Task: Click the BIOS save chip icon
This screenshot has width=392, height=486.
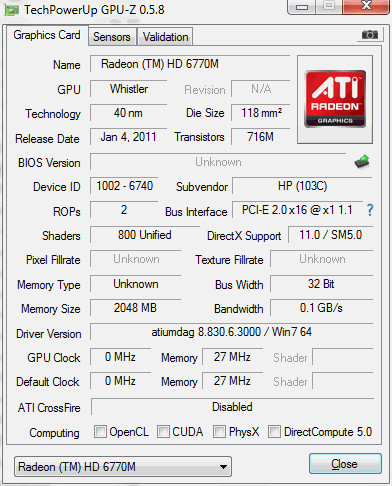Action: (x=362, y=162)
